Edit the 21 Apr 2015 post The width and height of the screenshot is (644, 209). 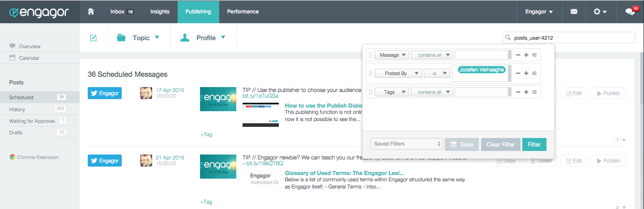(574, 161)
